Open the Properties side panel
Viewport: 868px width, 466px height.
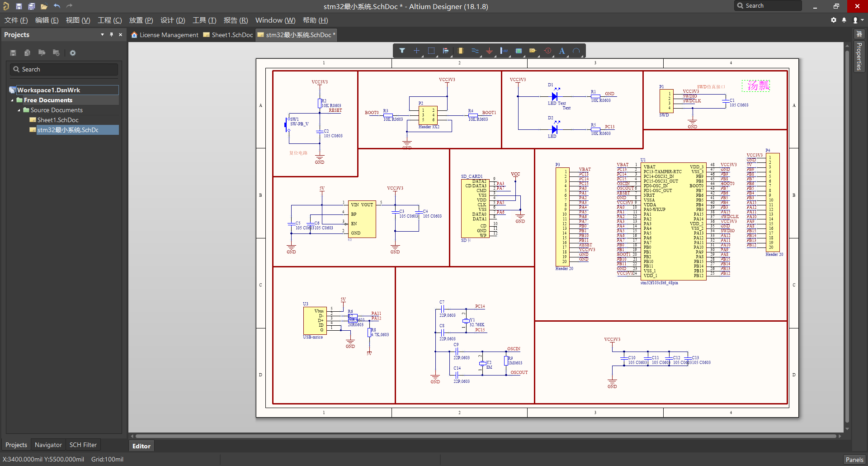click(x=859, y=56)
